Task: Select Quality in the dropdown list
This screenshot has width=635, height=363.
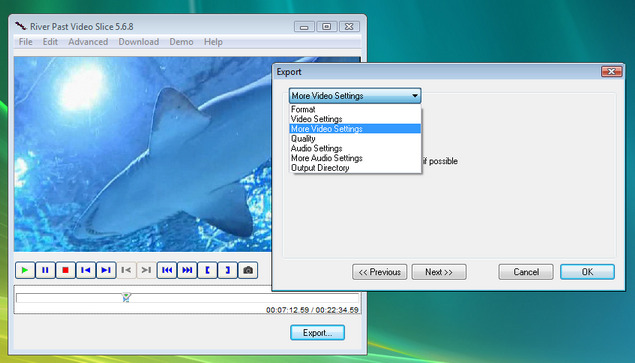Action: (x=355, y=139)
